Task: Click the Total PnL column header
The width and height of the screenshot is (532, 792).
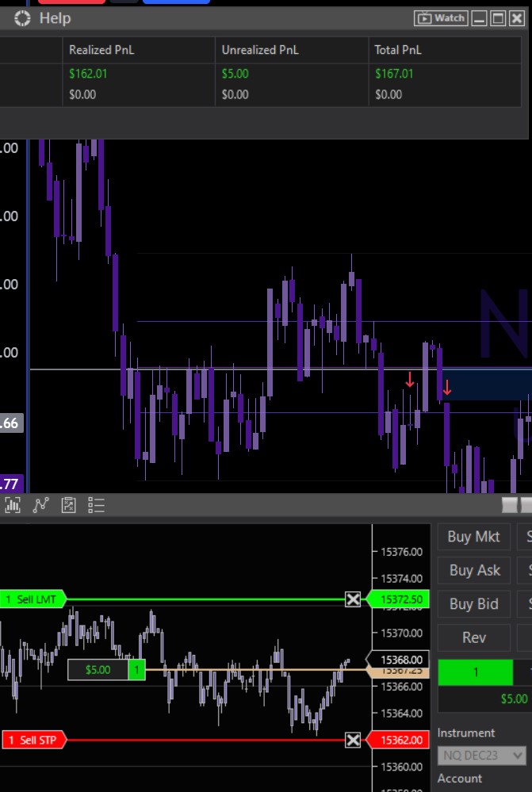Action: click(x=398, y=50)
